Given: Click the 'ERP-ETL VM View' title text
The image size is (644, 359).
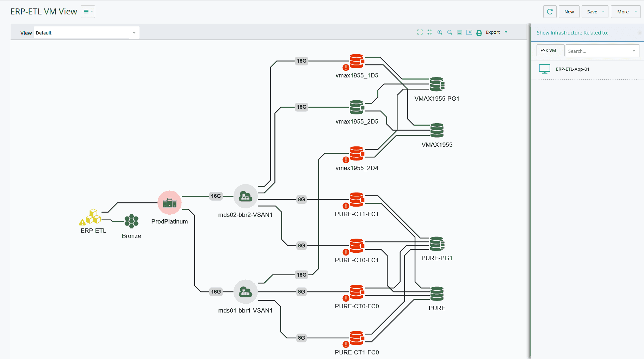Looking at the screenshot, I should point(44,12).
